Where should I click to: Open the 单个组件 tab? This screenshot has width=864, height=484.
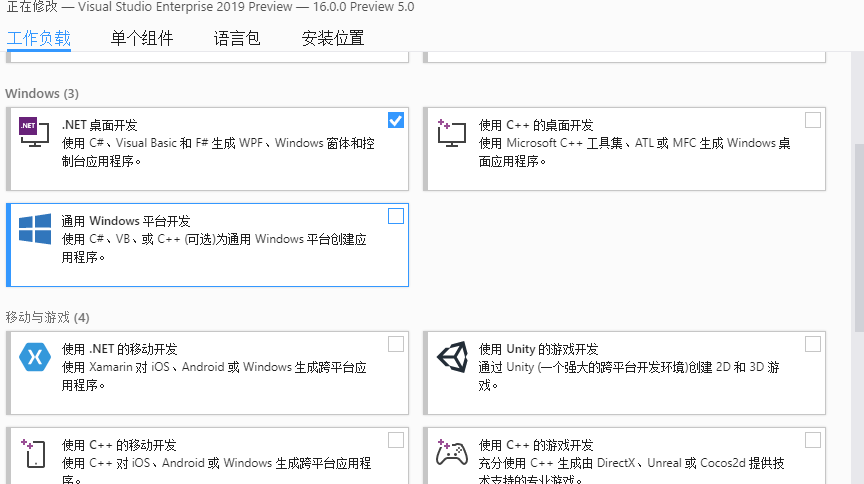(142, 38)
